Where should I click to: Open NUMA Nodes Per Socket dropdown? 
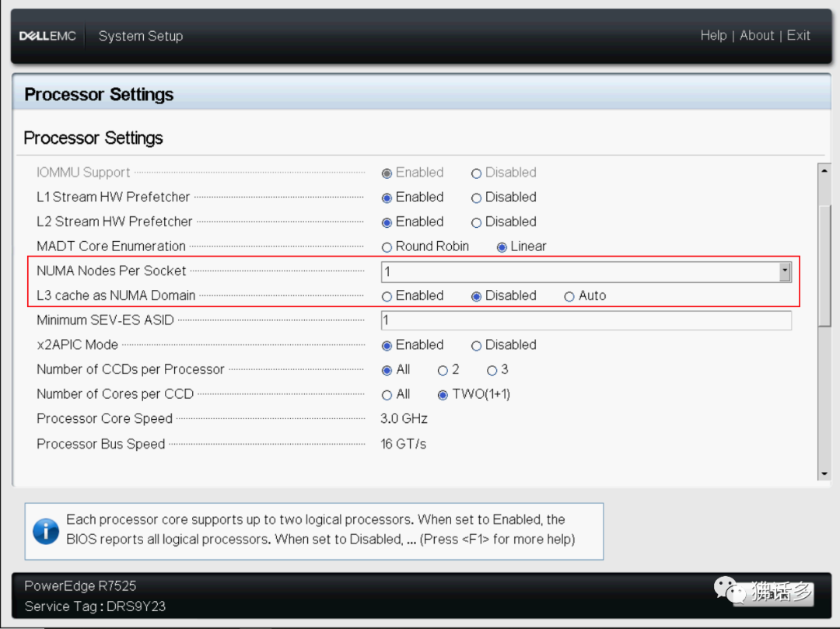pyautogui.click(x=785, y=271)
